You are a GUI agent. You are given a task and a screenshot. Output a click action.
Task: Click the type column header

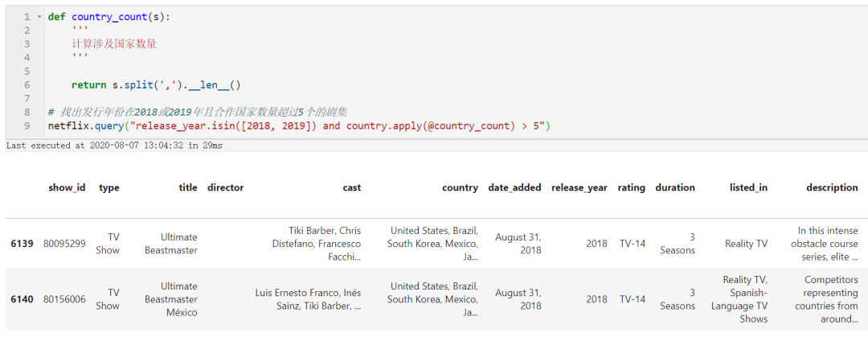pos(109,187)
